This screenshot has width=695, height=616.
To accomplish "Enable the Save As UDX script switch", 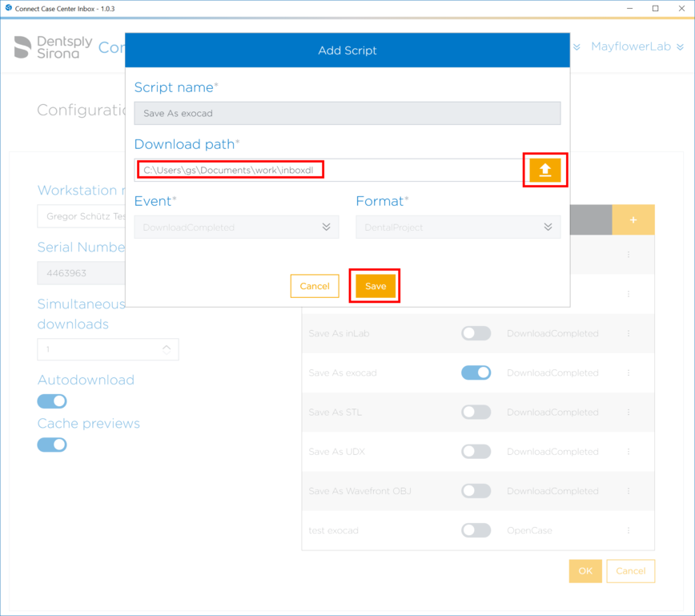I will point(476,452).
